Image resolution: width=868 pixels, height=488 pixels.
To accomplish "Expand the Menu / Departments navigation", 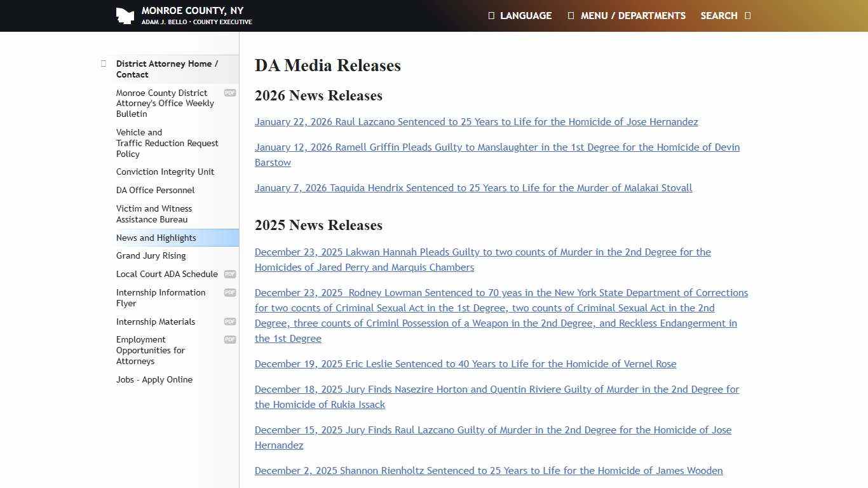I will tap(627, 16).
